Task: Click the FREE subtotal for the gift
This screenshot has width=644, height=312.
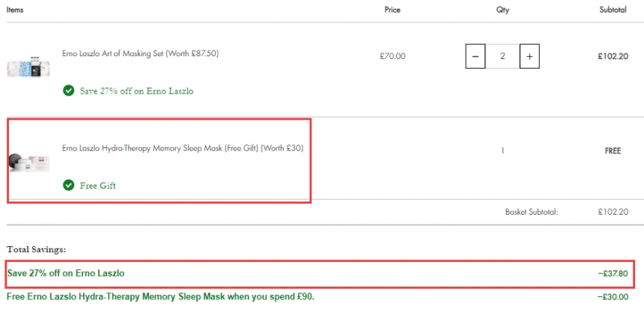Action: coord(613,151)
